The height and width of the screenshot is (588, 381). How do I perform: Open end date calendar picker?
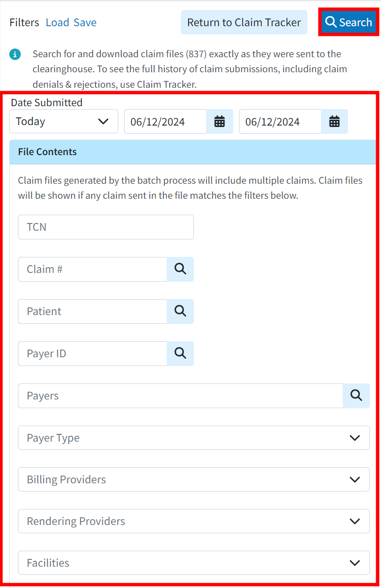[x=334, y=122]
